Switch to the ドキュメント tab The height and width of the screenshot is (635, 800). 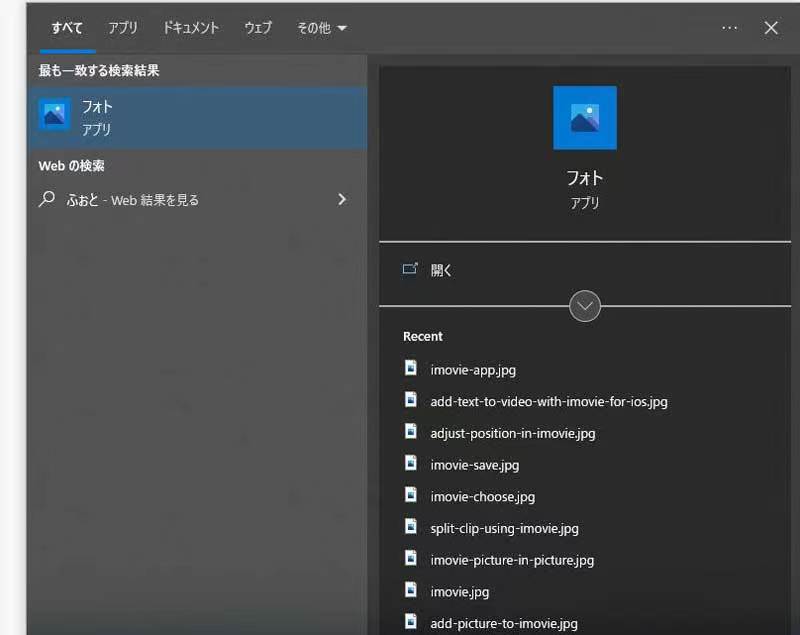191,28
